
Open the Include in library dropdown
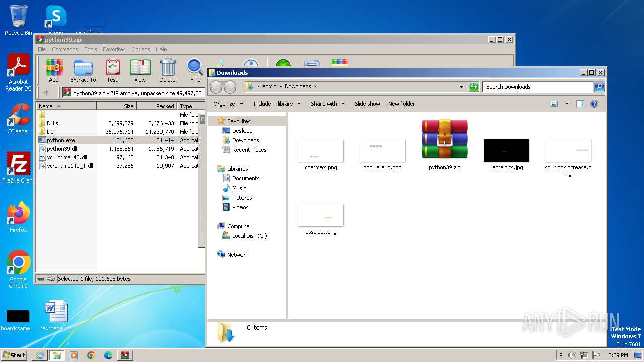(277, 104)
